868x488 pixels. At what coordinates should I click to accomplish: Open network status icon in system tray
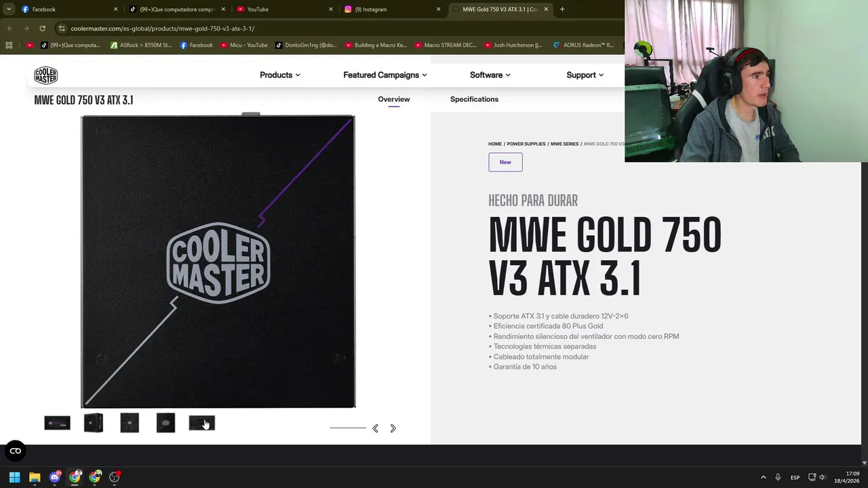click(812, 477)
